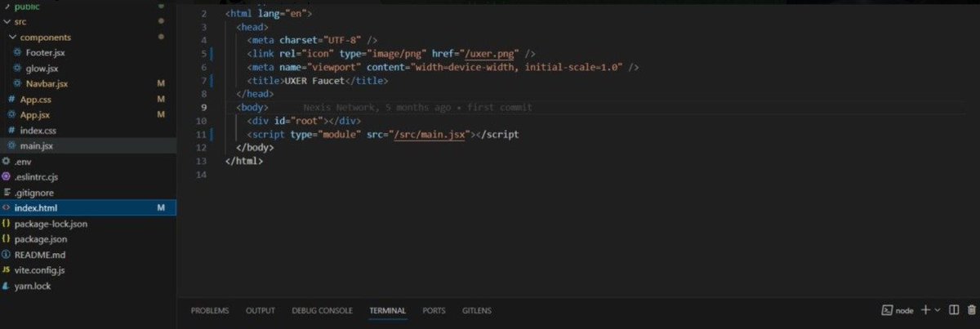Collapse the src folder
Viewport: 980px width, 329px height.
(88, 21)
